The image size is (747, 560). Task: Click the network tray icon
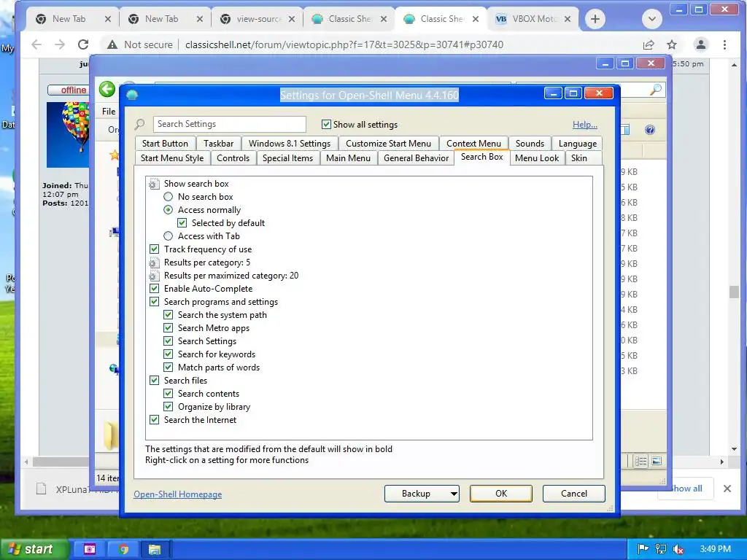pos(661,549)
